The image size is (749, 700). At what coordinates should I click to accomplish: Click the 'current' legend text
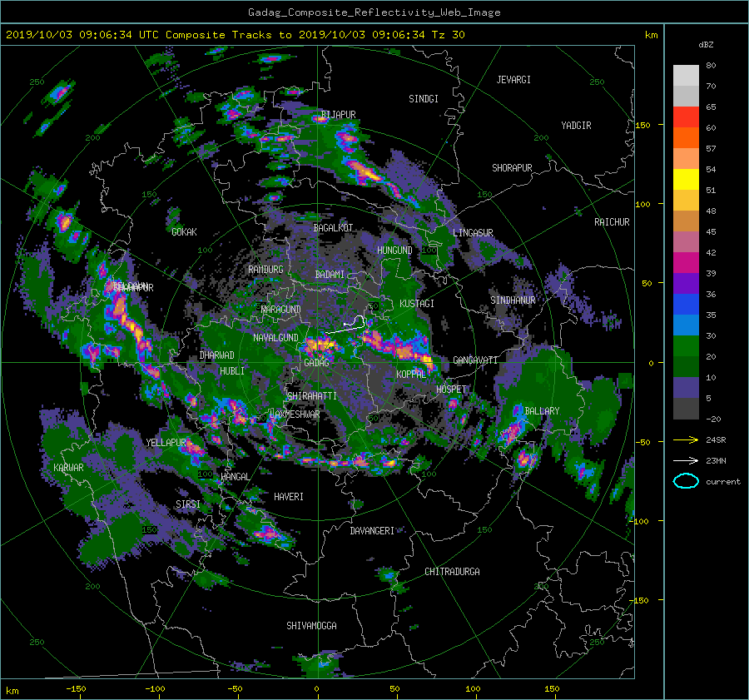click(722, 482)
